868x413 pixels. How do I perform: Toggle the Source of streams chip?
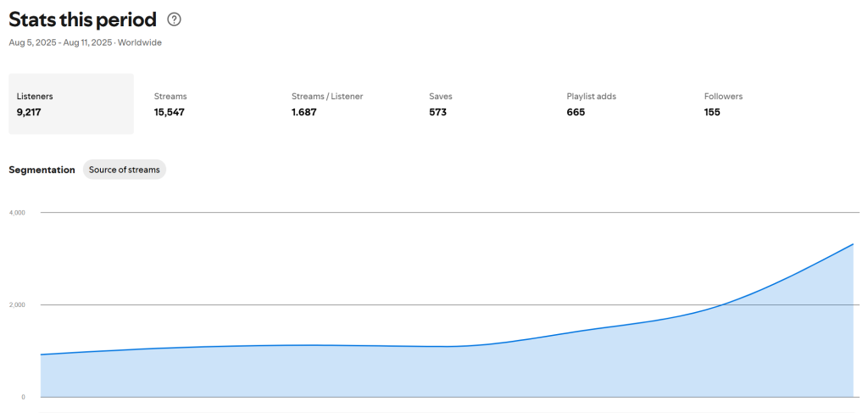[x=125, y=170]
